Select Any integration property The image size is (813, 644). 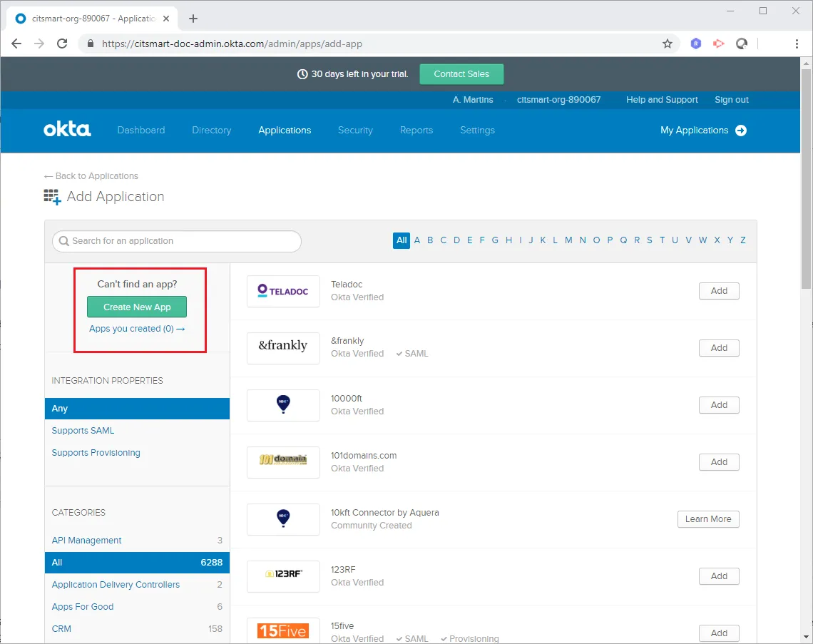[138, 409]
